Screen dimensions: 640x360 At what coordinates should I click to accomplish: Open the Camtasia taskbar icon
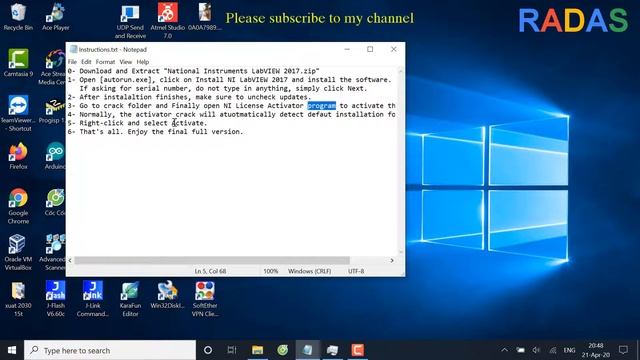pyautogui.click(x=358, y=350)
